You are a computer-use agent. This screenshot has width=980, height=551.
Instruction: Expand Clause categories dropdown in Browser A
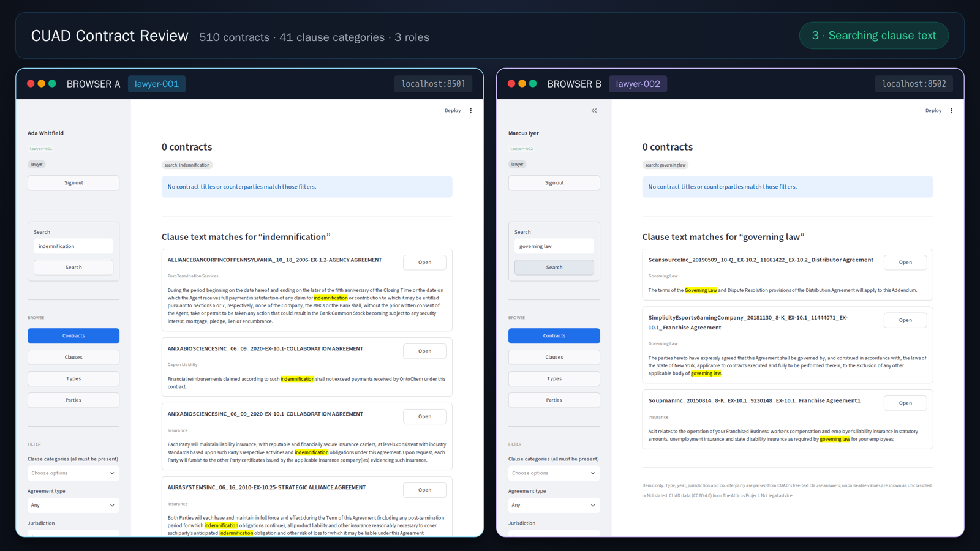point(73,473)
